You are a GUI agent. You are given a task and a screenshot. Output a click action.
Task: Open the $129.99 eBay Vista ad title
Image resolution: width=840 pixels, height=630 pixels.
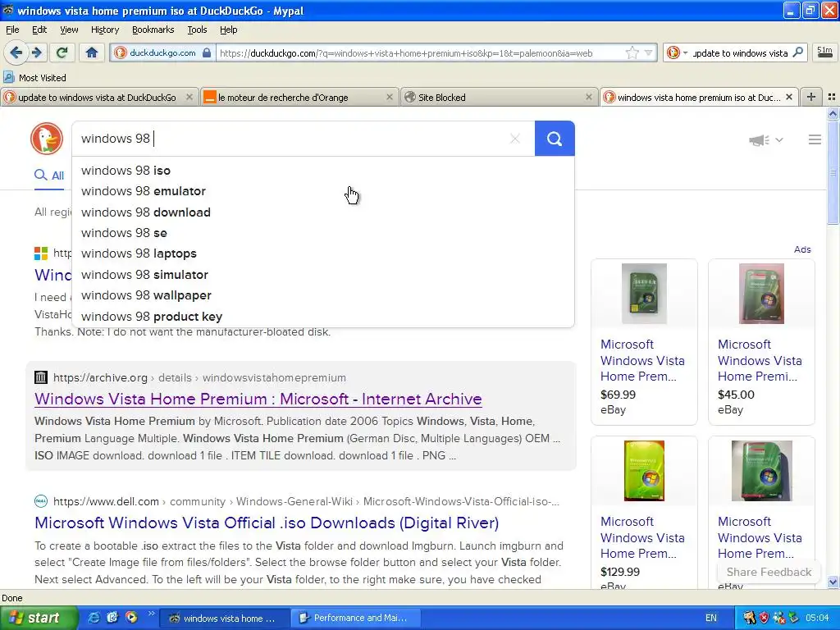(x=642, y=537)
